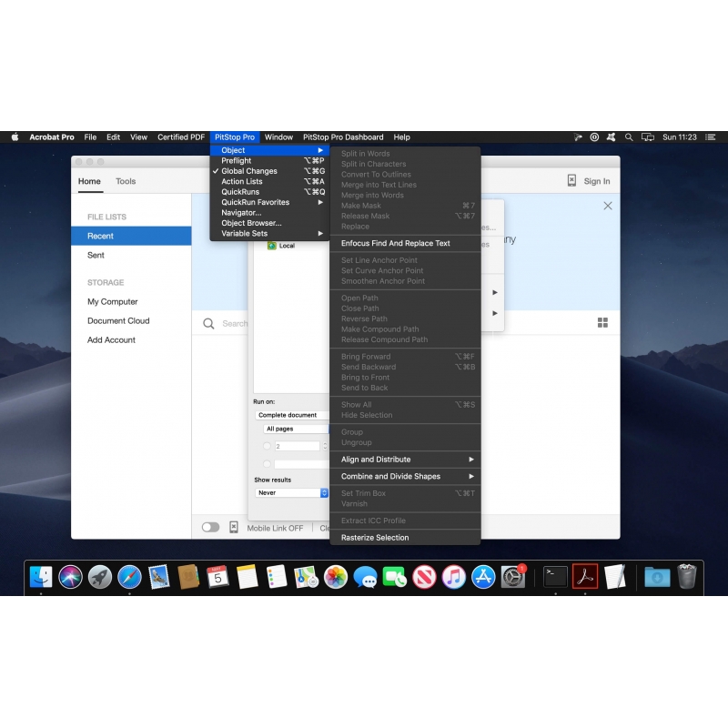
Task: Choose Enfocus Find And Replace Text
Action: coord(405,243)
